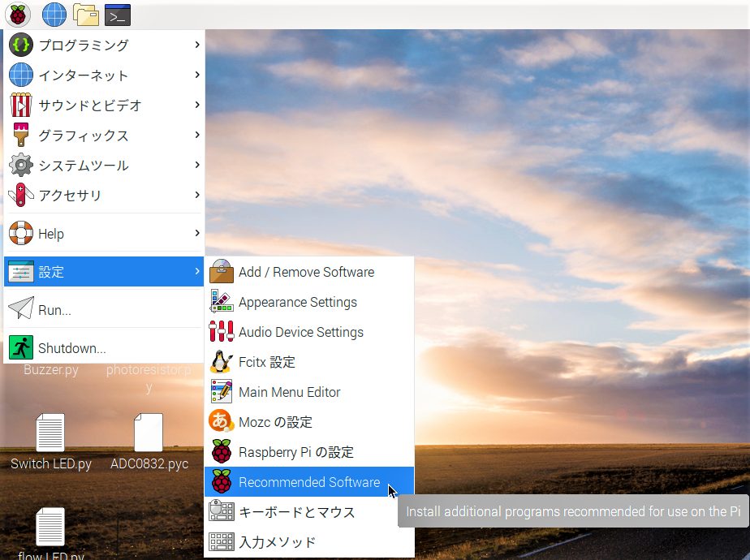Click the Main Menu Editor pencil icon
Screen dimensions: 750x560
[x=222, y=392]
